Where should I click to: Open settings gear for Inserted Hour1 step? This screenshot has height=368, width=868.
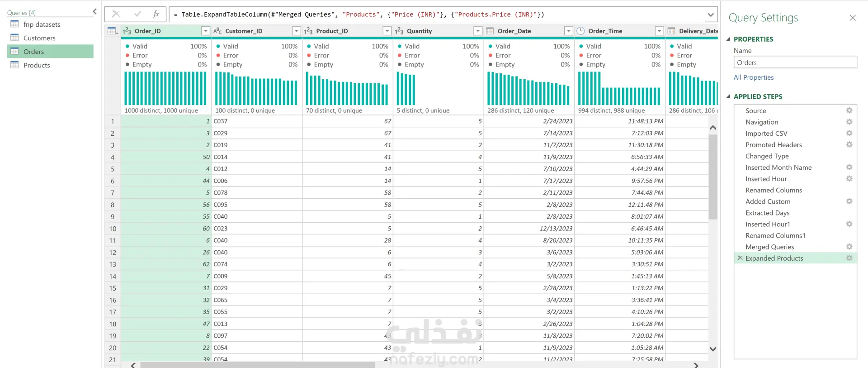pyautogui.click(x=849, y=224)
